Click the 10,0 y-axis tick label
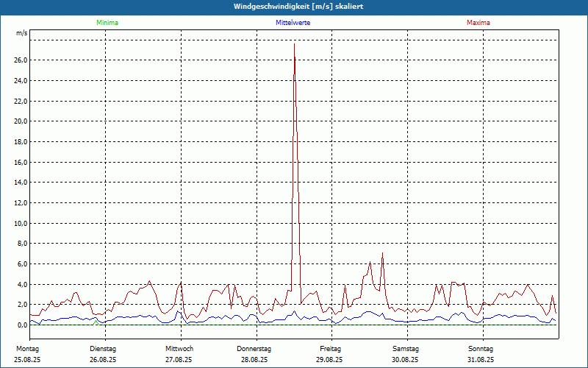The height and width of the screenshot is (368, 588). click(20, 223)
